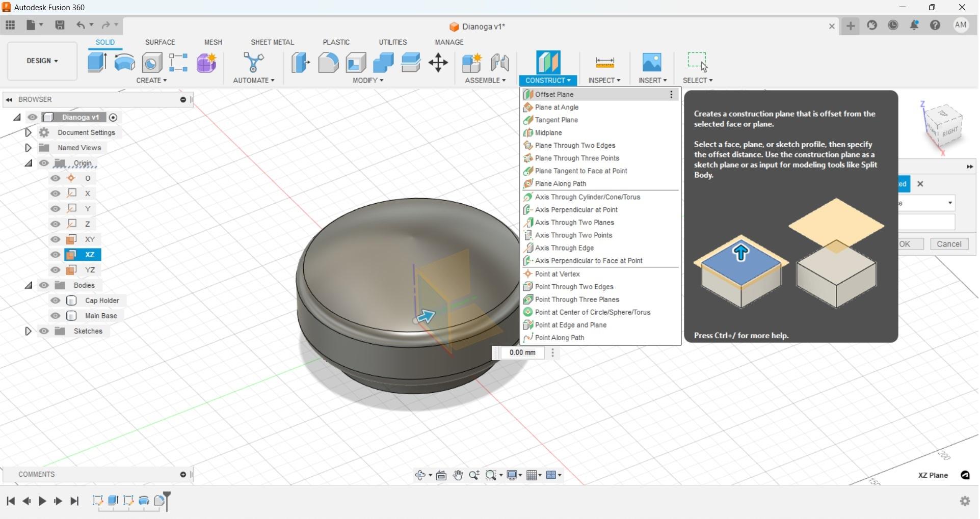980x519 pixels.
Task: Click the Save icon
Action: coord(60,25)
